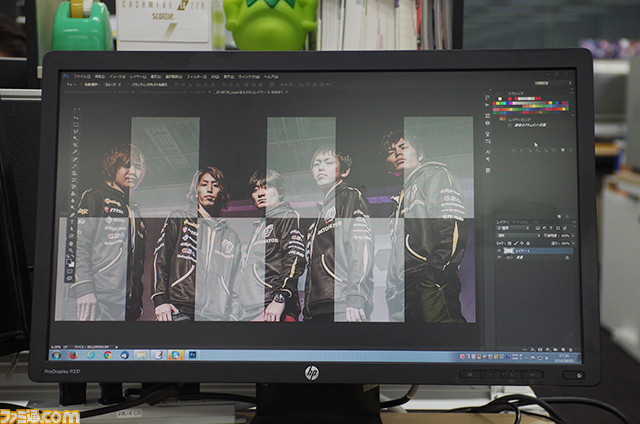The height and width of the screenshot is (424, 640).
Task: Select the レイヤー 1 layer row
Action: pos(535,250)
